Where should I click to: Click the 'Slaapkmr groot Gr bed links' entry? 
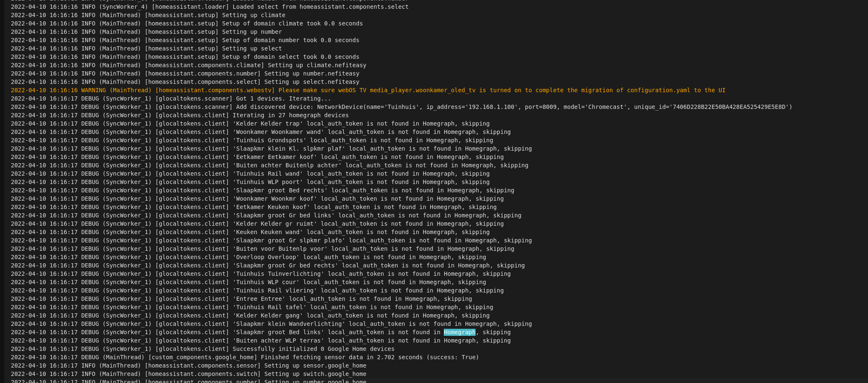click(x=266, y=216)
